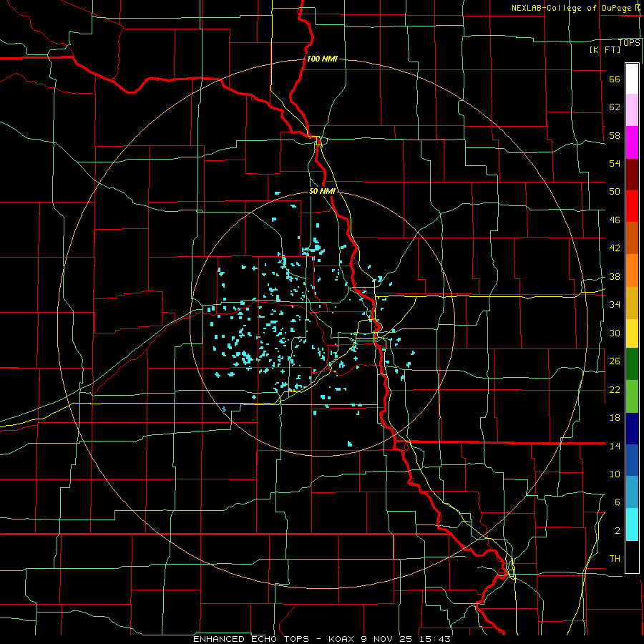
Task: Click the 'TOPS' legend heading
Action: point(629,43)
